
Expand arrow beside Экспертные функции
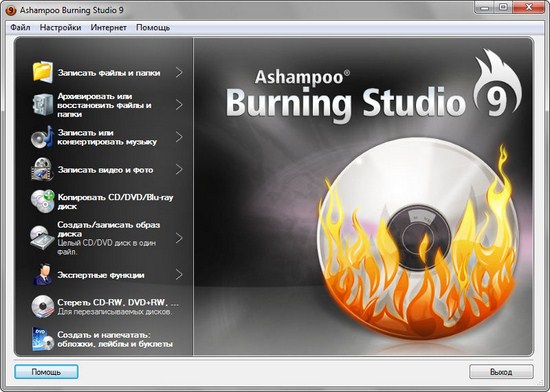[179, 275]
